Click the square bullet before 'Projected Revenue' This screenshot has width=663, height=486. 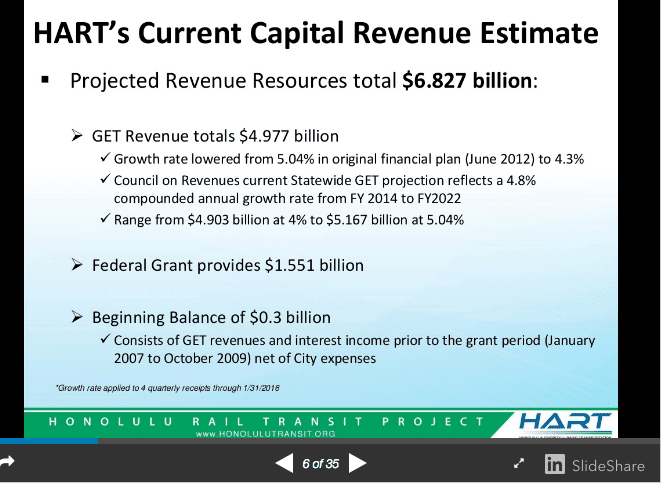click(45, 79)
